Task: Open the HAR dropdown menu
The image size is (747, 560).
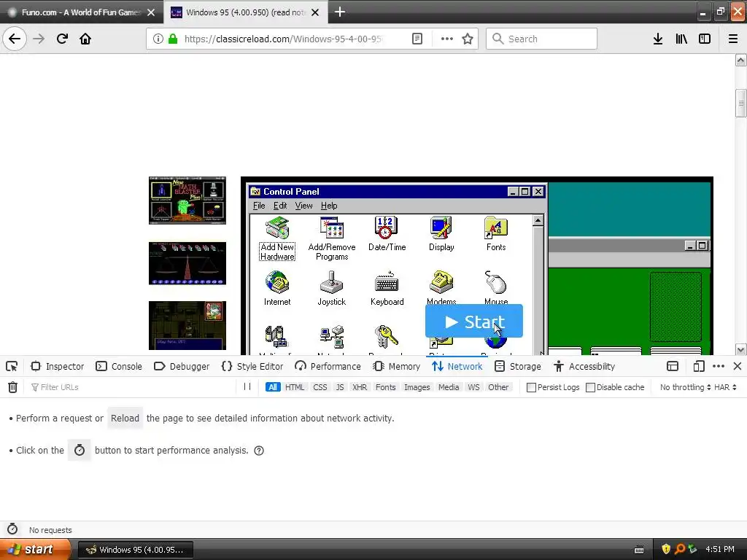Action: (x=725, y=387)
